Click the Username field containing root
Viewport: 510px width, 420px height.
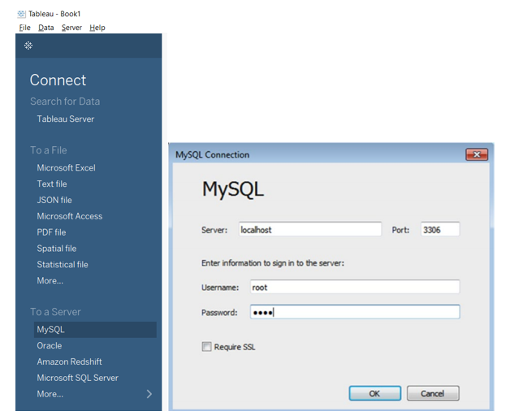point(355,288)
